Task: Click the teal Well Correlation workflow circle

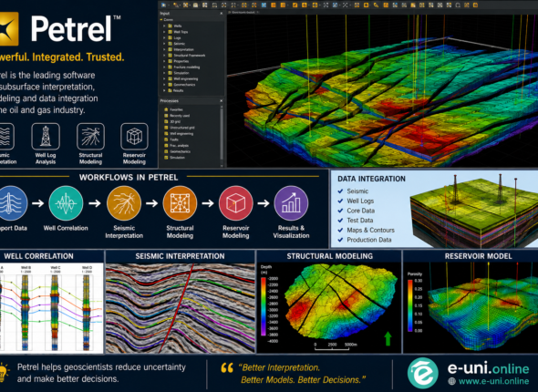Action: click(x=66, y=203)
